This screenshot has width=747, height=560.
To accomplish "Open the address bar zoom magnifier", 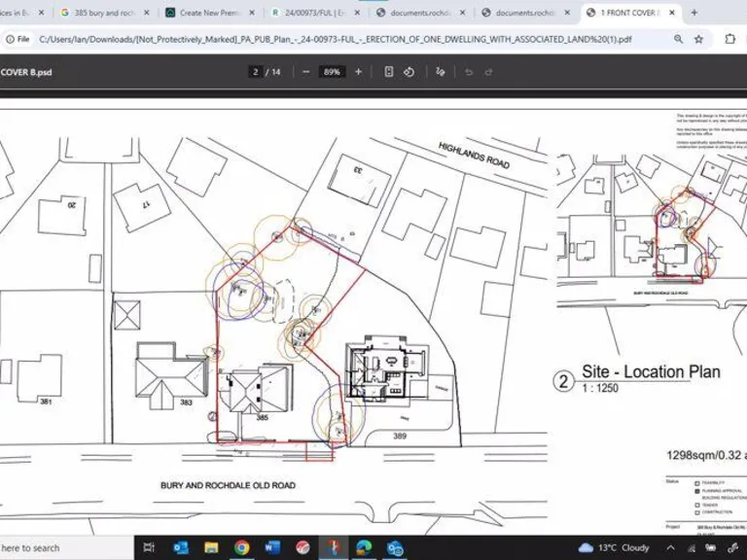I will (678, 39).
